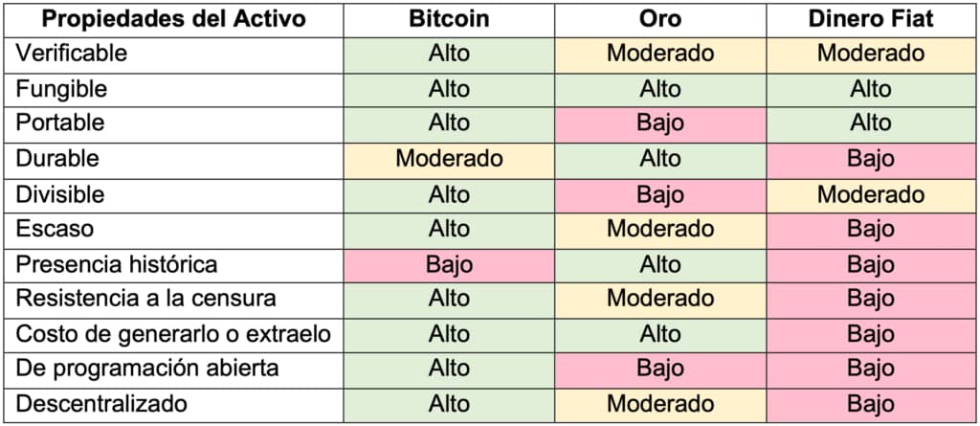Screen dimensions: 980x426
Task: Click the Bitcoin column header
Action: pos(449,19)
